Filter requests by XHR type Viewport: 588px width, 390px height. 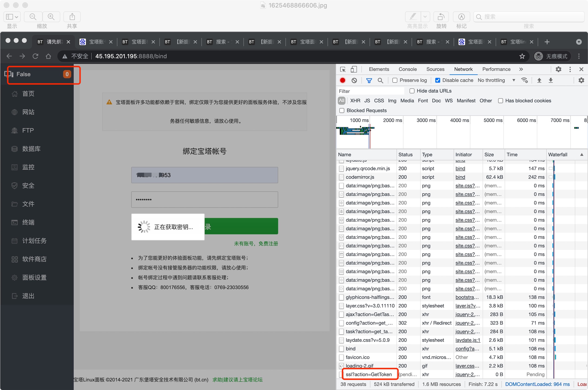(355, 101)
